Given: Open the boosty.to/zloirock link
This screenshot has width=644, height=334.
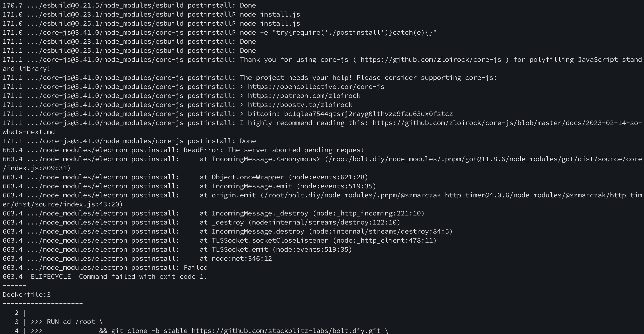Looking at the screenshot, I should point(300,105).
